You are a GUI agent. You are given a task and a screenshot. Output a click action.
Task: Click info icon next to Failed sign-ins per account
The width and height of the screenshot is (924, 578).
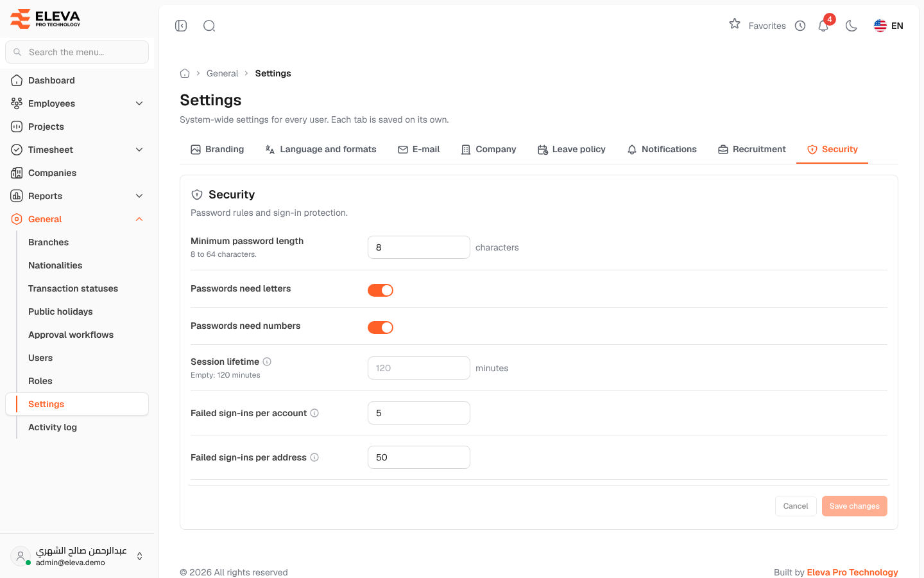click(x=314, y=413)
